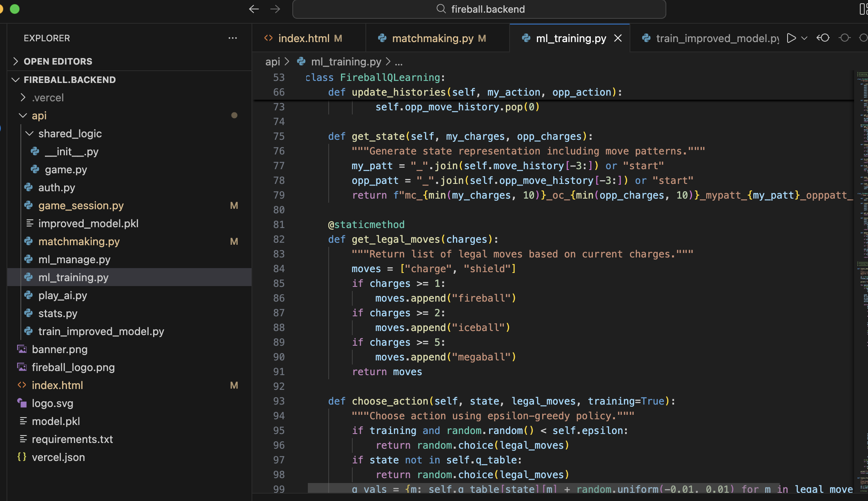Image resolution: width=868 pixels, height=501 pixels.
Task: Collapse the api folder
Action: coord(39,116)
